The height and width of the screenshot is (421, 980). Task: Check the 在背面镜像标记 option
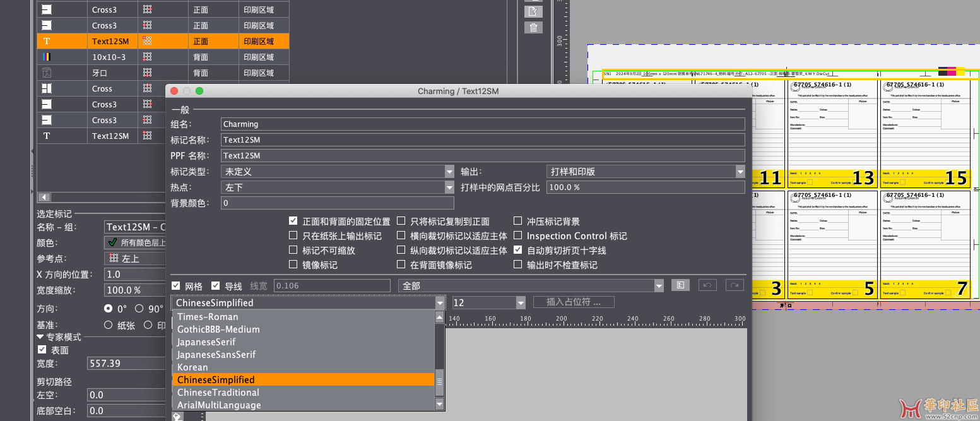tap(401, 264)
